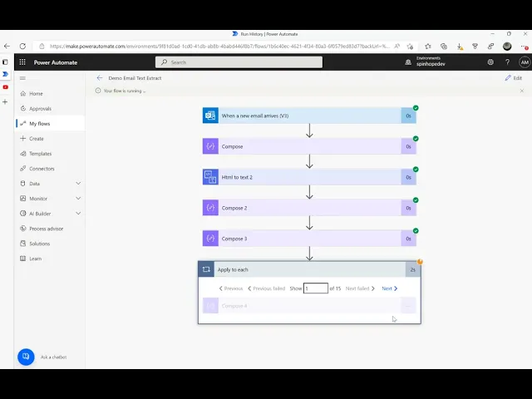Click the Power Automate brand title
This screenshot has width=532, height=399.
tap(56, 62)
